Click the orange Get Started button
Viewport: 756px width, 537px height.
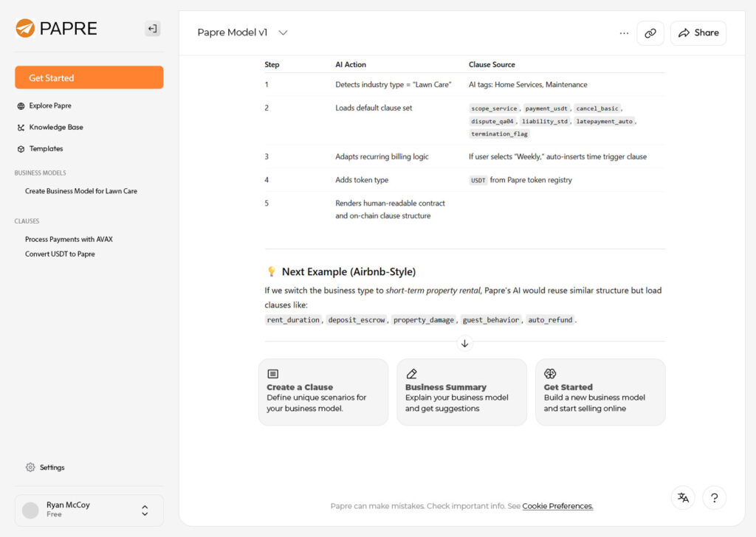(89, 77)
